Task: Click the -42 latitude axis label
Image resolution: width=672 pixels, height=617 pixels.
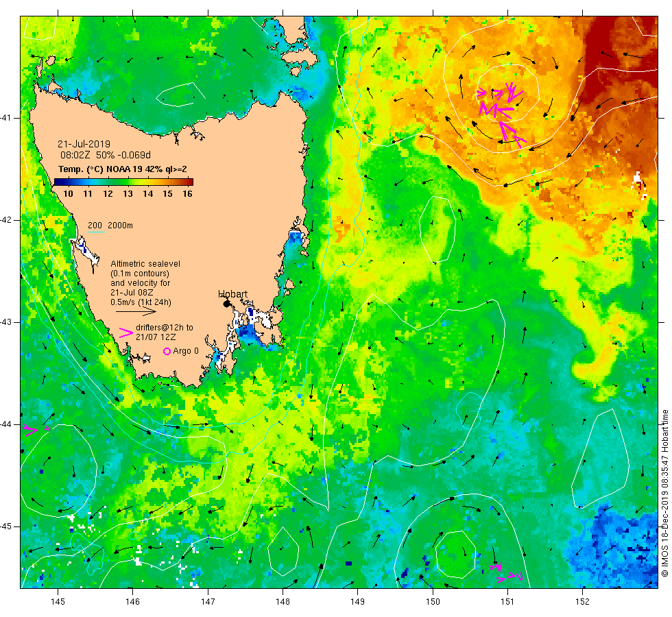Action: 5,220
